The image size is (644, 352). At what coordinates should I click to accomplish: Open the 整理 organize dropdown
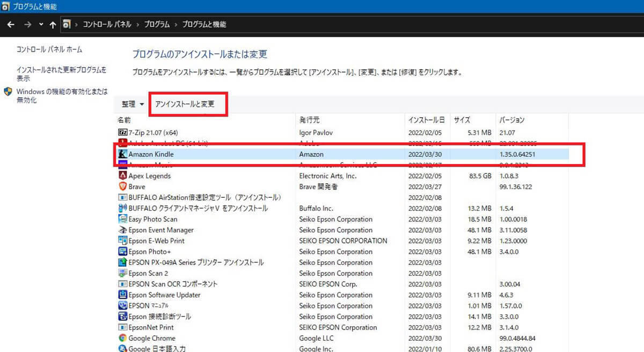point(133,104)
